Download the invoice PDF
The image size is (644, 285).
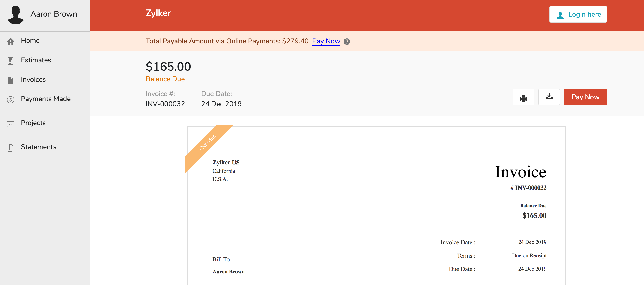click(549, 97)
